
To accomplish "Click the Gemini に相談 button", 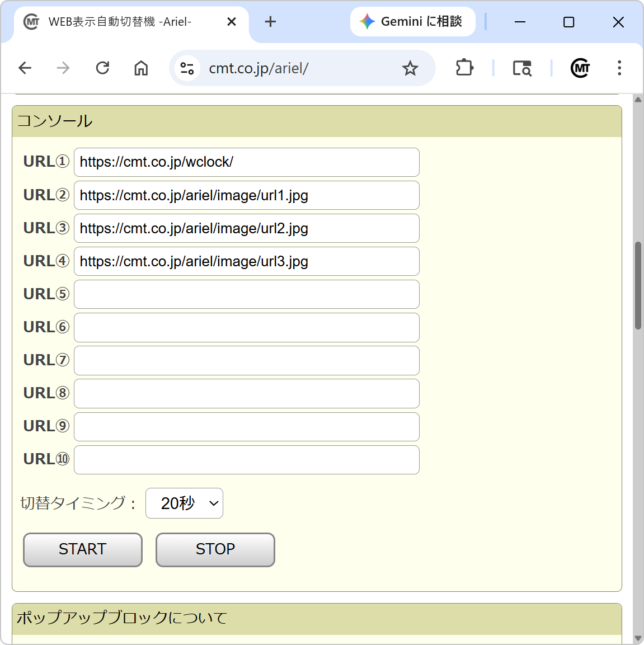I will pos(412,22).
